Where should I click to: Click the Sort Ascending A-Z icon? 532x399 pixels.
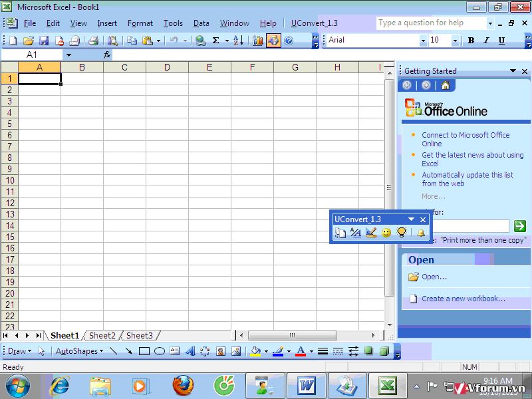pyautogui.click(x=238, y=41)
